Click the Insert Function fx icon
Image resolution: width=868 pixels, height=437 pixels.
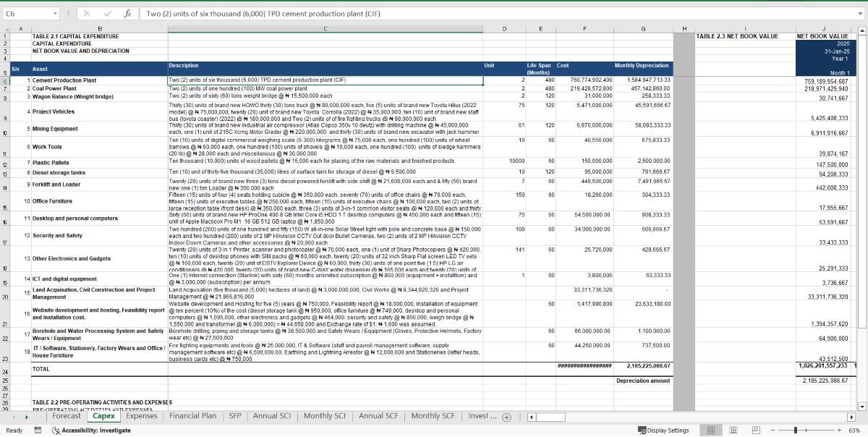point(127,14)
